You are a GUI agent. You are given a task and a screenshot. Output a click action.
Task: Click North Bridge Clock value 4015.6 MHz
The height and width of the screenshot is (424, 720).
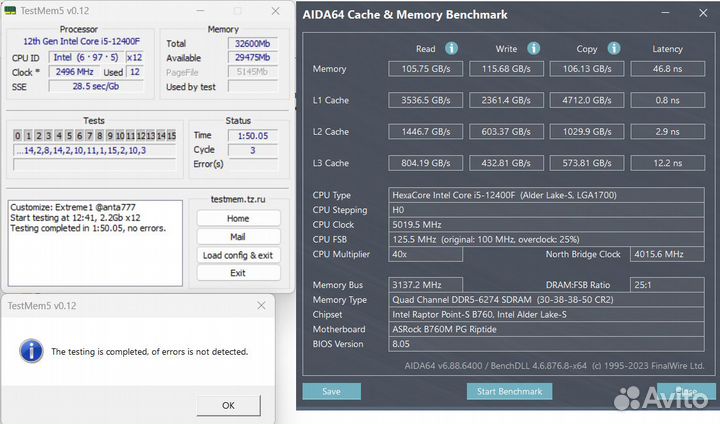tap(668, 254)
